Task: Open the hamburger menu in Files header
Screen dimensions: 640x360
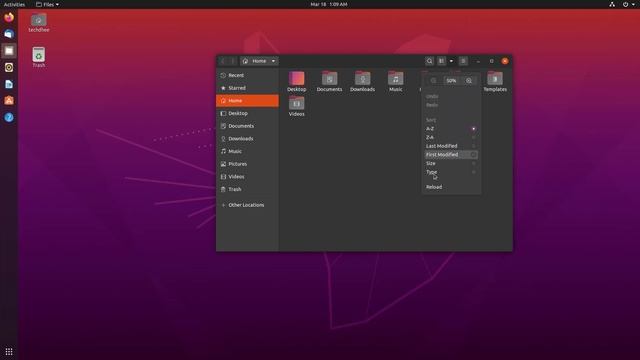Action: point(463,61)
